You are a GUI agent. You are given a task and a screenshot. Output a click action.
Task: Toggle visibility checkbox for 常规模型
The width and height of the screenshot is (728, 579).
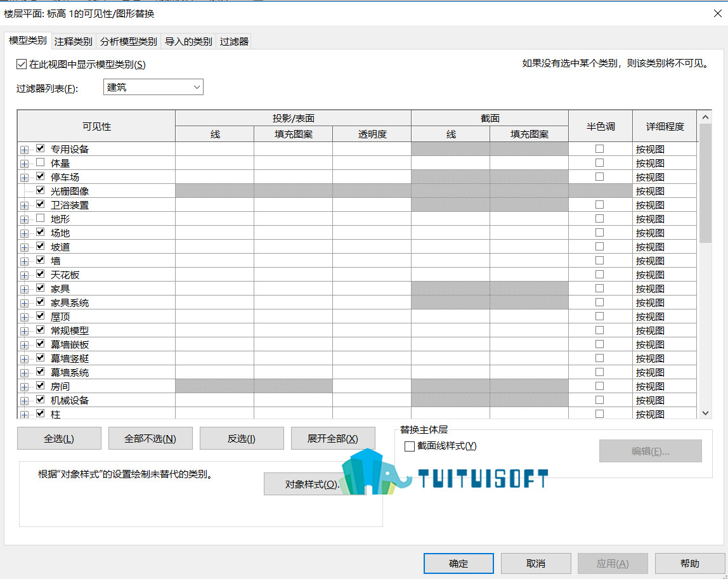41,329
